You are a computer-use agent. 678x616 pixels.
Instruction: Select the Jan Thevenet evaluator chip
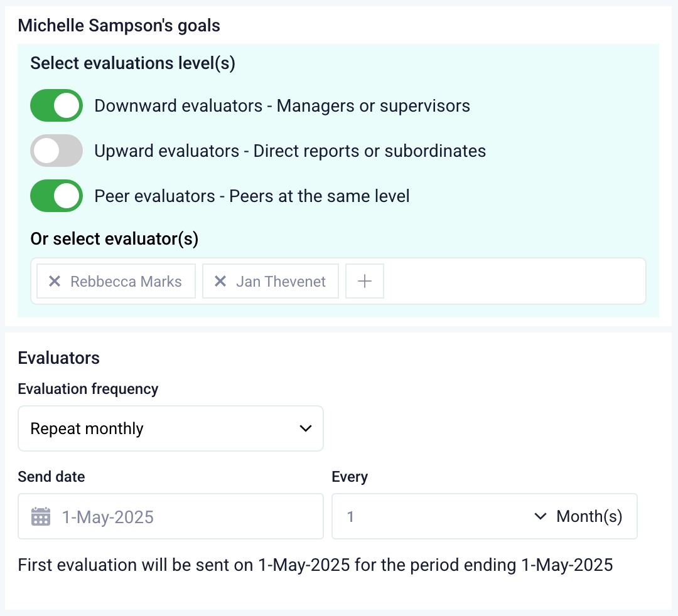[281, 281]
